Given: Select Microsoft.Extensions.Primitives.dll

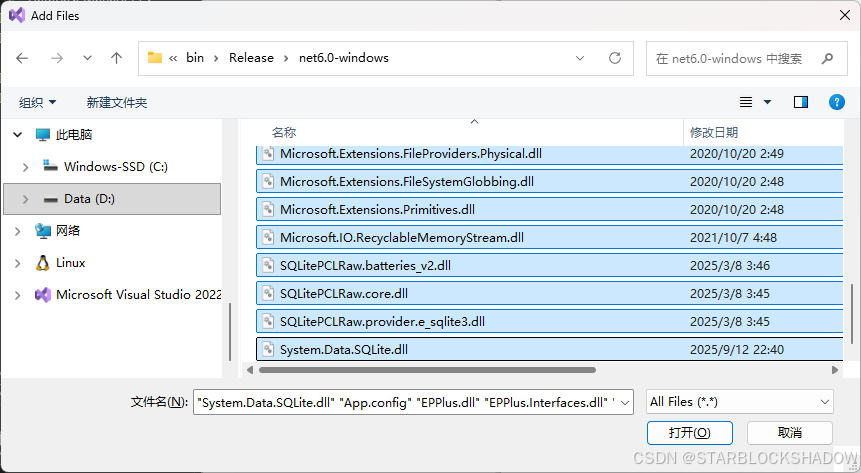Looking at the screenshot, I should pyautogui.click(x=550, y=210).
